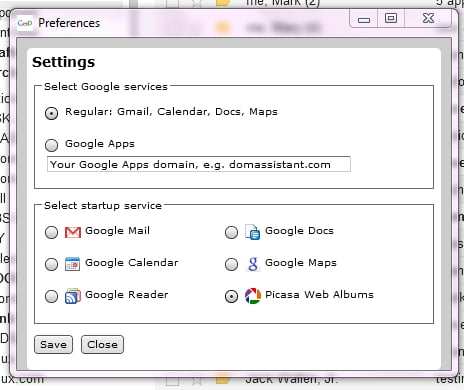Image resolution: width=464 pixels, height=390 pixels.
Task: Choose Google Calendar as startup service
Action: point(51,264)
